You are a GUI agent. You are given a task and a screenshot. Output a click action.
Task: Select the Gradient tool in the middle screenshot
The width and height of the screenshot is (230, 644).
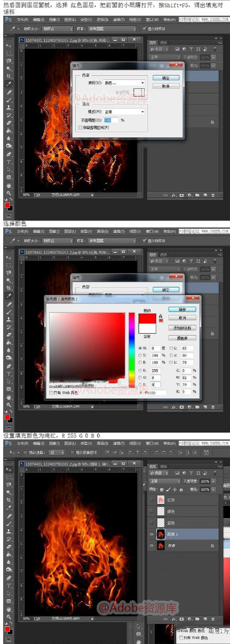(x=8, y=343)
